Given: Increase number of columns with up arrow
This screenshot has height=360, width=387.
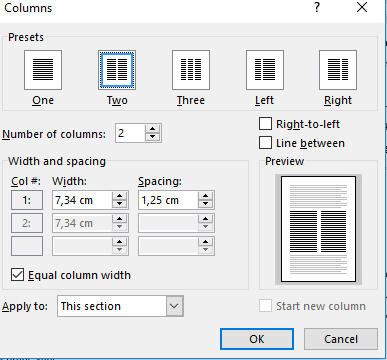Looking at the screenshot, I should (x=153, y=129).
